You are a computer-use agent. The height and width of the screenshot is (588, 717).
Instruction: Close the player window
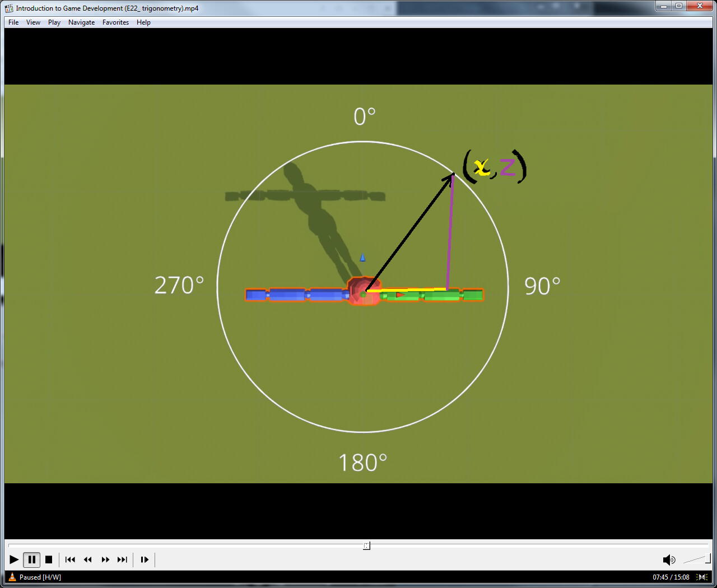(700, 6)
